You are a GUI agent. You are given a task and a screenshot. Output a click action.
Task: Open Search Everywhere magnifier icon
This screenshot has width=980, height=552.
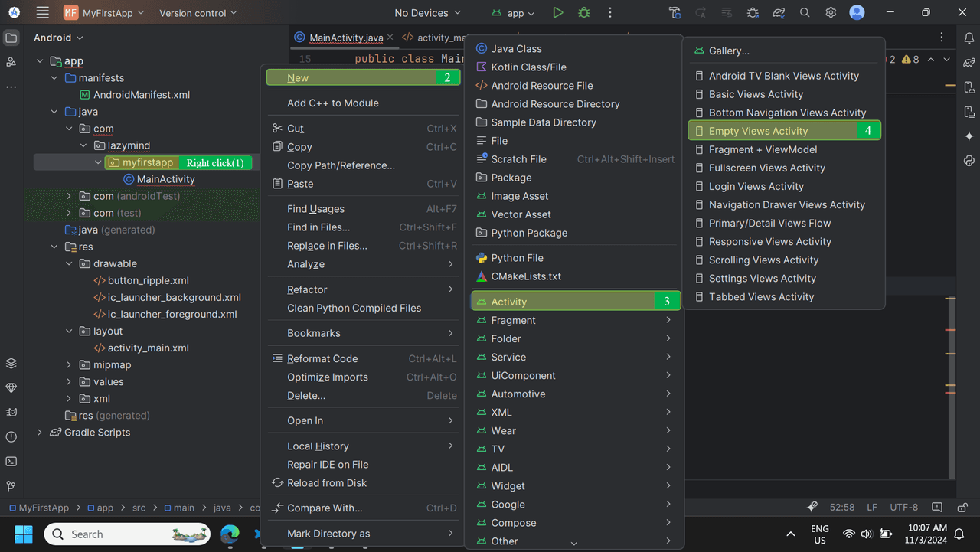tap(805, 12)
